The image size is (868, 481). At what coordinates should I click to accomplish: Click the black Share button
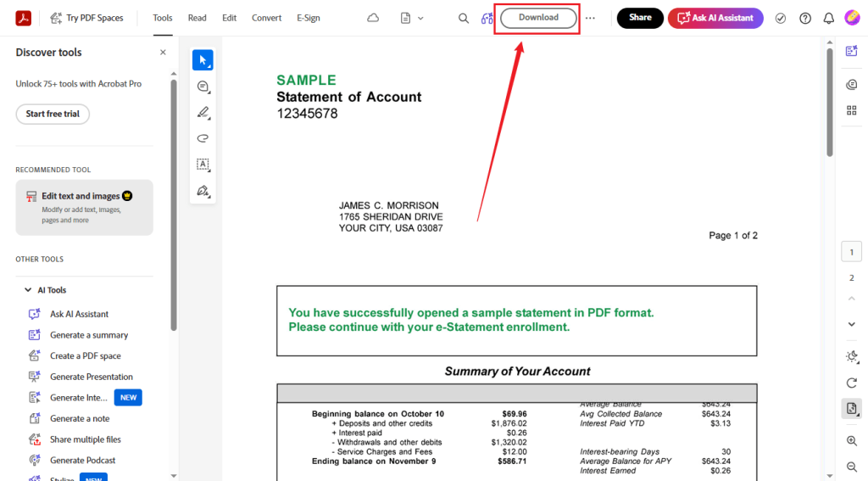pos(640,18)
